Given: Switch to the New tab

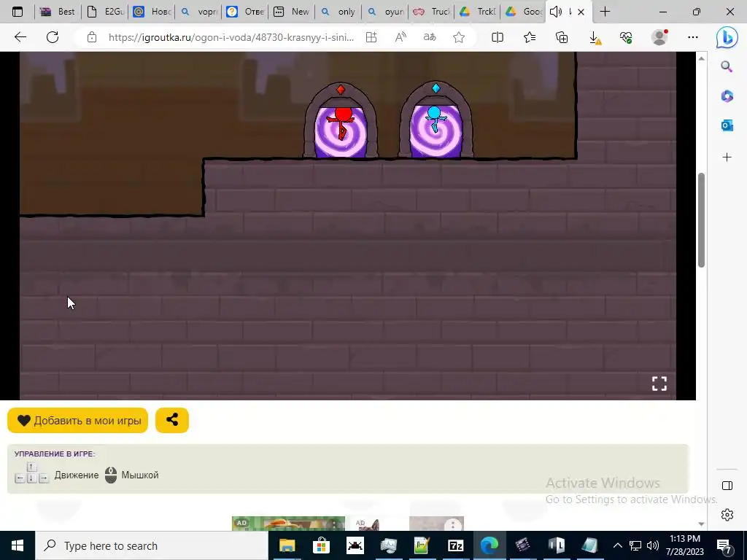Looking at the screenshot, I should tap(292, 12).
